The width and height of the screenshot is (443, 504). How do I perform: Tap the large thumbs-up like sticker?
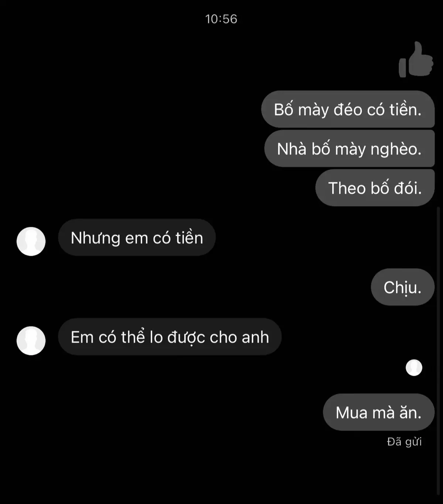416,59
